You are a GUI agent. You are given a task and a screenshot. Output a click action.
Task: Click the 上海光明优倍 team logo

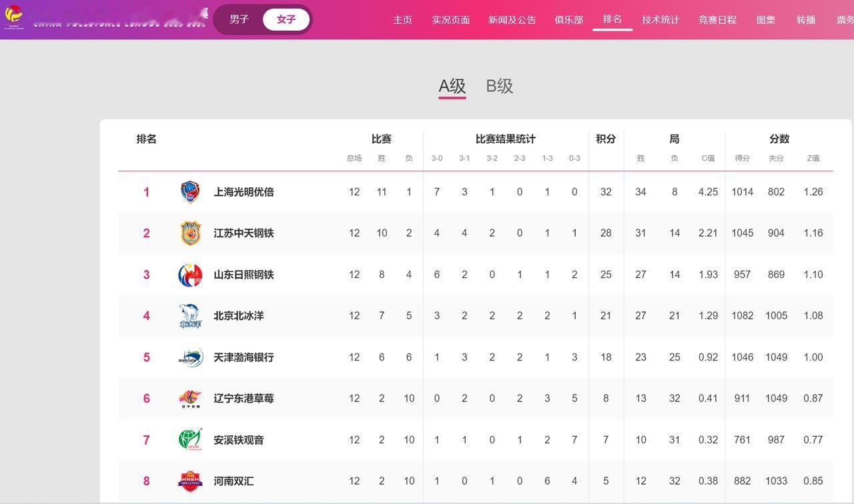(190, 192)
